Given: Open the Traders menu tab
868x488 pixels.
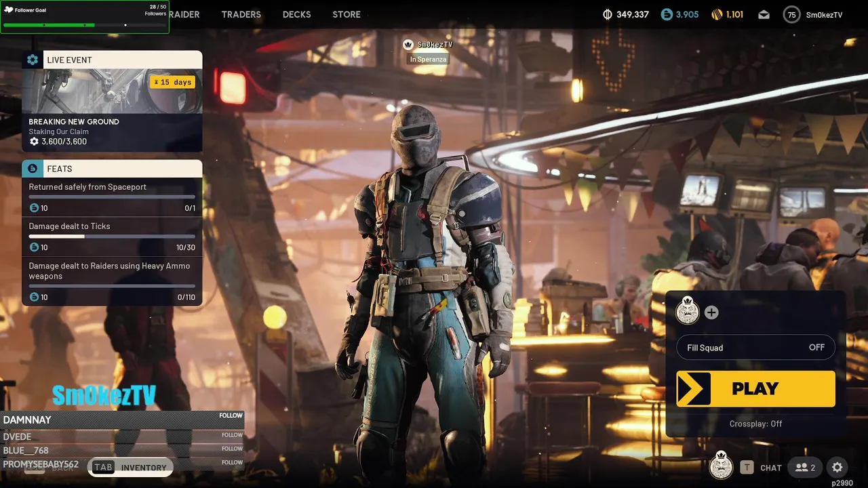Looking at the screenshot, I should pyautogui.click(x=241, y=14).
